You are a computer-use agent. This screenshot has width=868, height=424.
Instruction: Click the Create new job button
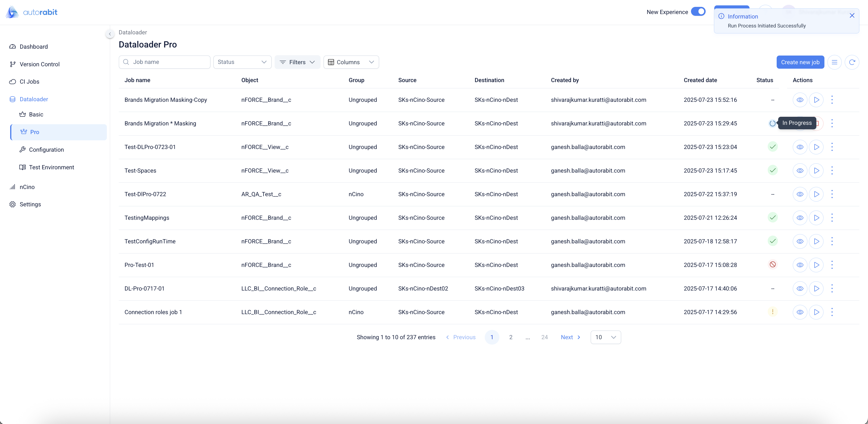800,62
